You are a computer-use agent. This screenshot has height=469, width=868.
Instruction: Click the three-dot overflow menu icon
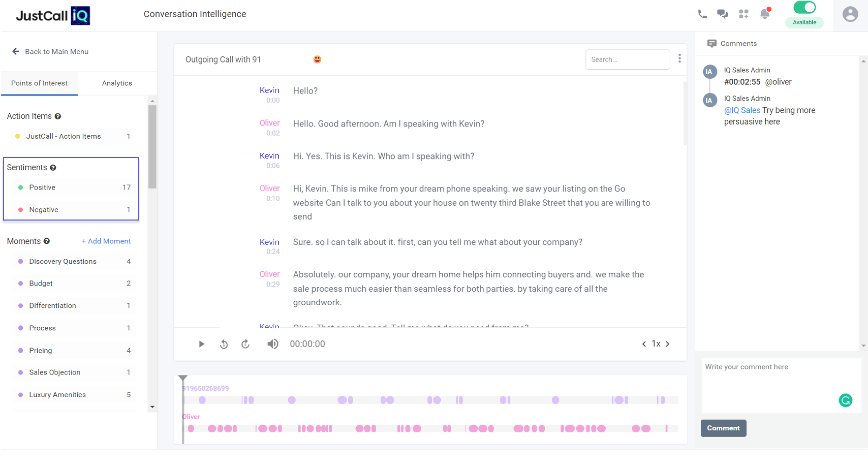680,58
